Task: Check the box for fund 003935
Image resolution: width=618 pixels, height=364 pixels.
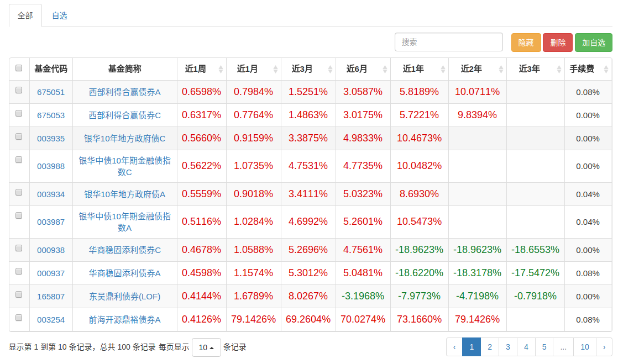Action: click(19, 136)
